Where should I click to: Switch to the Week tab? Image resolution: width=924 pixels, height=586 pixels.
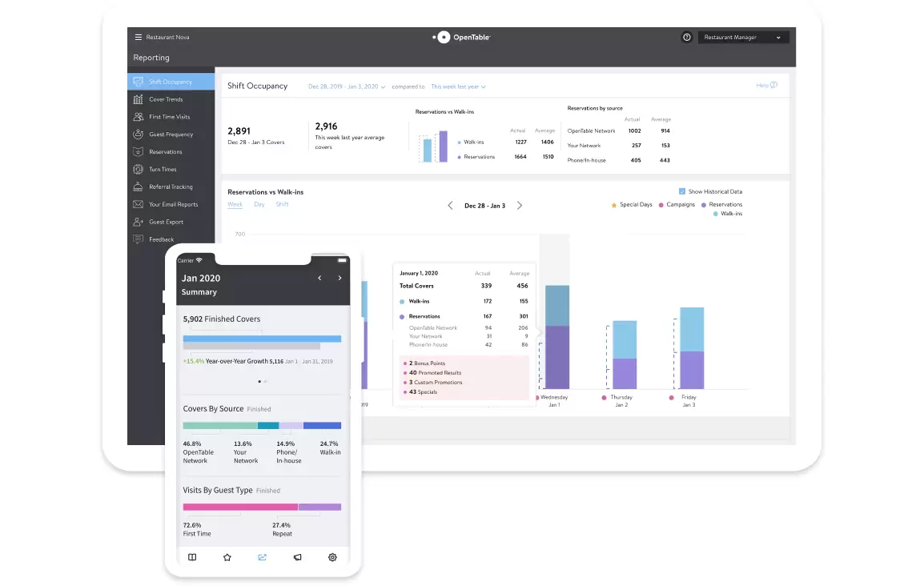(235, 204)
